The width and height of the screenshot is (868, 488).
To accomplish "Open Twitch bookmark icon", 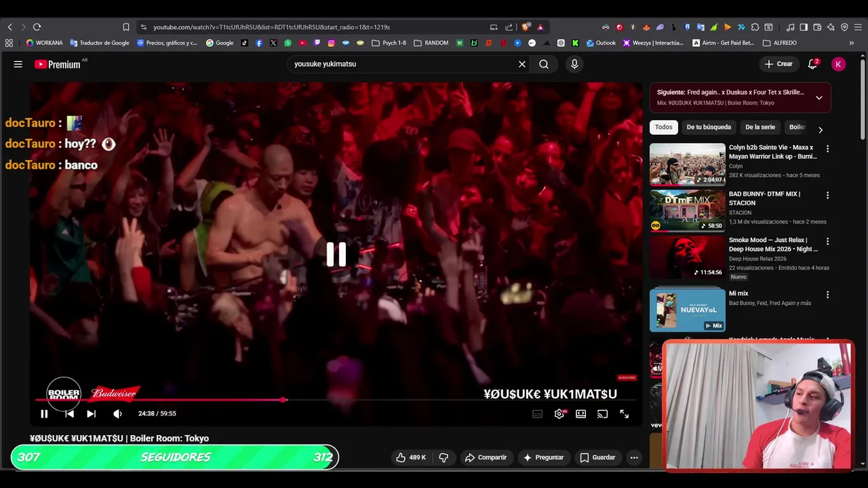I will coord(317,43).
